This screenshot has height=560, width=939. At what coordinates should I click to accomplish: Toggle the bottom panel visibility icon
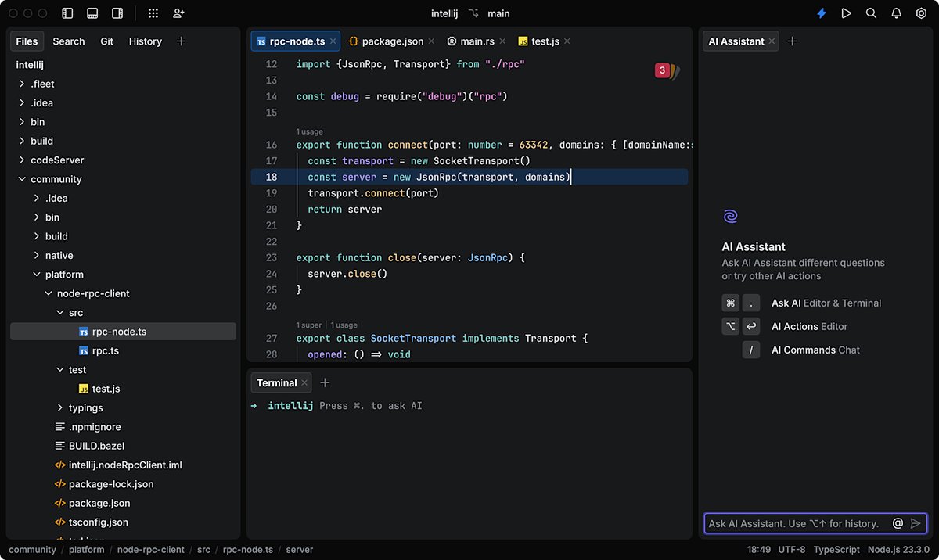(92, 13)
